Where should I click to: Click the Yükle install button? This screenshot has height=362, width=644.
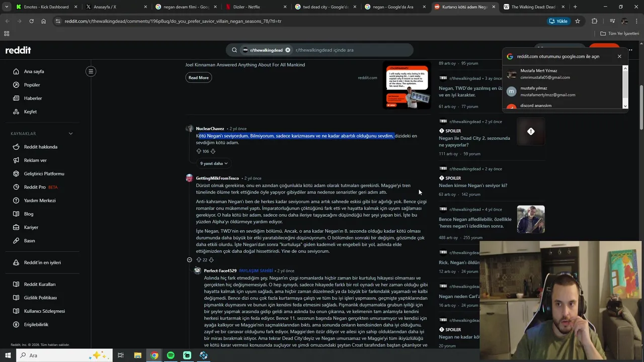558,21
